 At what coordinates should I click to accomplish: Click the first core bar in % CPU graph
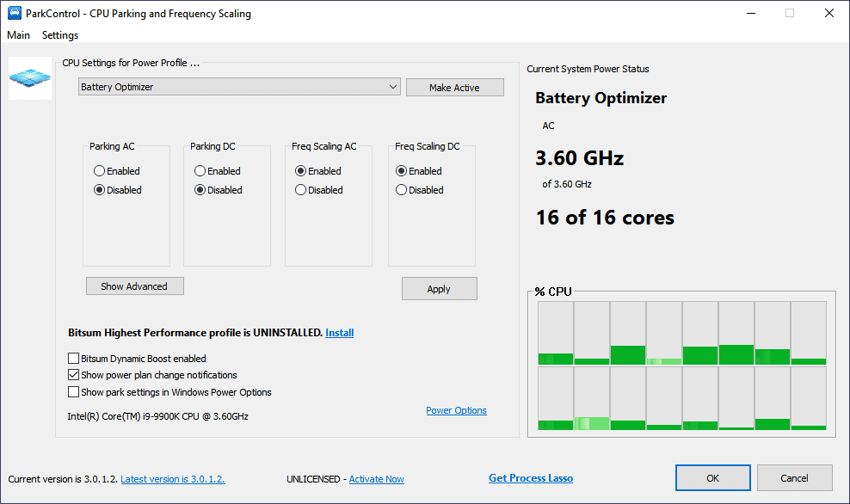tap(556, 334)
